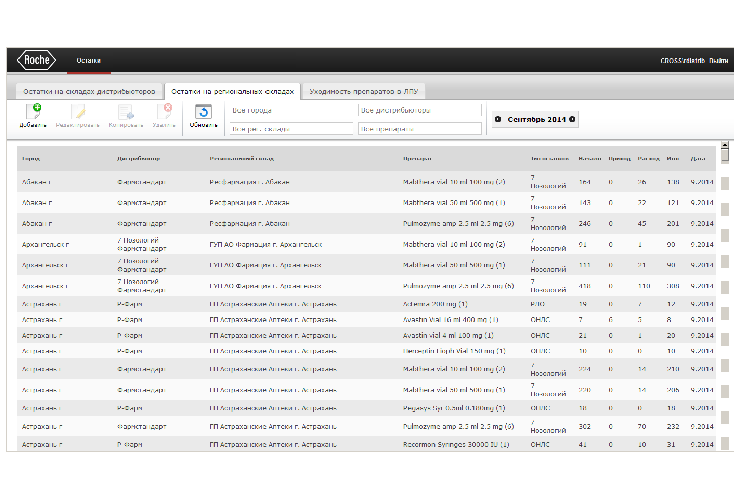Open the Сентябрь 2014 month picker

click(535, 119)
